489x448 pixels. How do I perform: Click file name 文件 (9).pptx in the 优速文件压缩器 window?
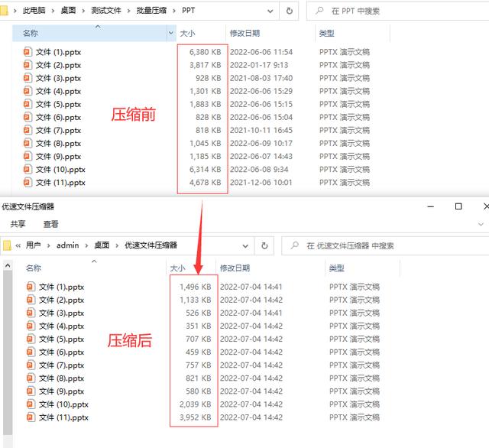[61, 391]
